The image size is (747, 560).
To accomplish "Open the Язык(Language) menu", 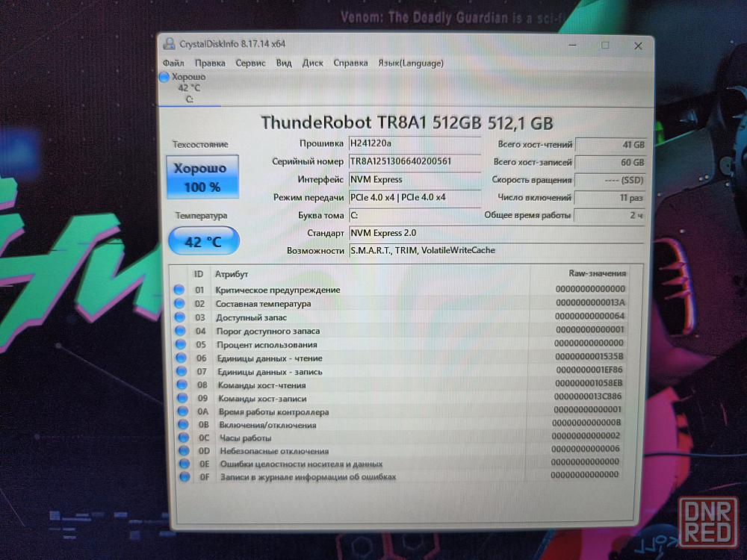I will tap(411, 63).
